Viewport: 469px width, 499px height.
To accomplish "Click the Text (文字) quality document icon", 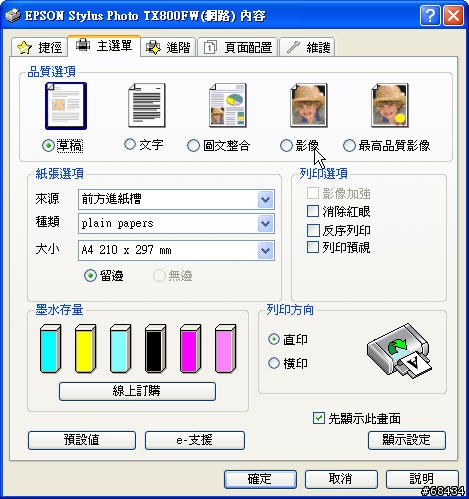I will click(x=147, y=105).
